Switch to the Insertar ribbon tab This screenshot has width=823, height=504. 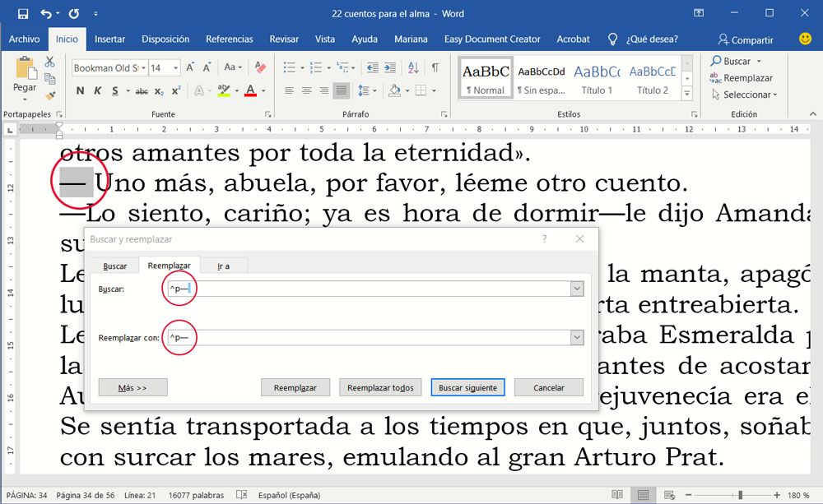(109, 39)
